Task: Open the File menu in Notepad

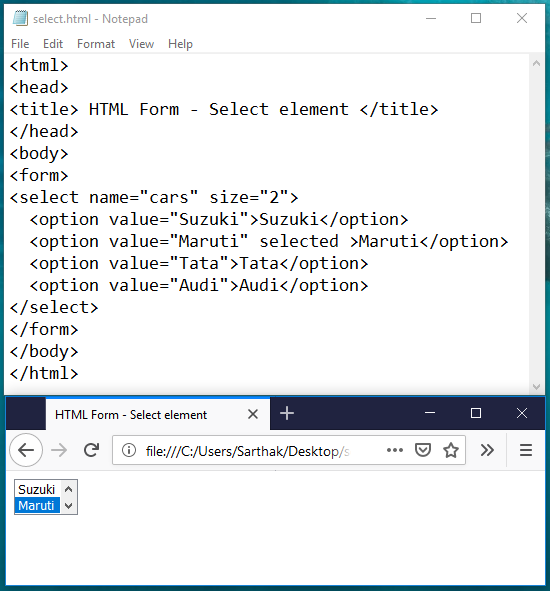Action: [20, 44]
